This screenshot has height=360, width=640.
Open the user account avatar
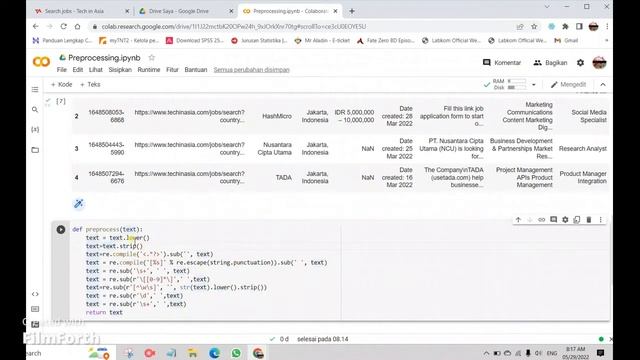coord(599,62)
